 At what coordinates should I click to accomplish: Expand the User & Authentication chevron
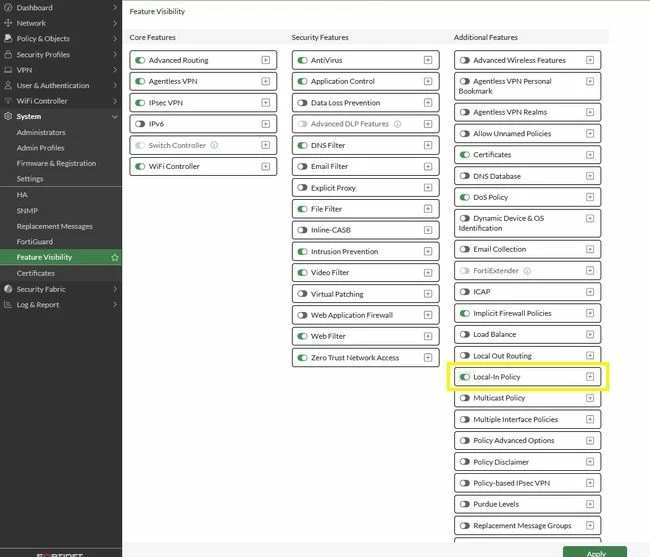coord(115,85)
